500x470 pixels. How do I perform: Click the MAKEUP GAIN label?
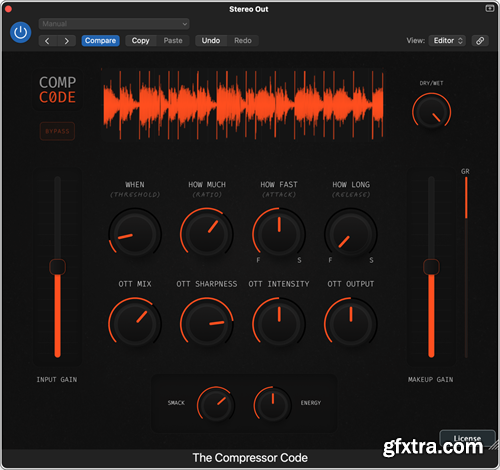pyautogui.click(x=430, y=380)
